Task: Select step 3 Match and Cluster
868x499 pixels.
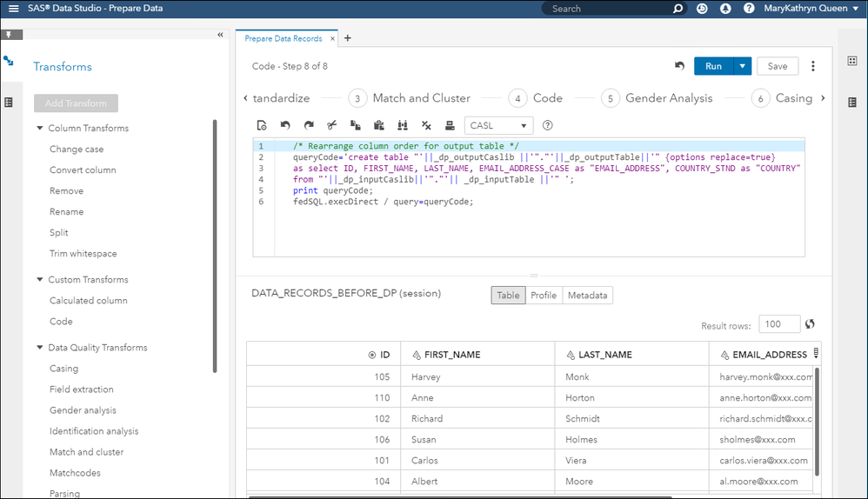Action: pyautogui.click(x=410, y=98)
